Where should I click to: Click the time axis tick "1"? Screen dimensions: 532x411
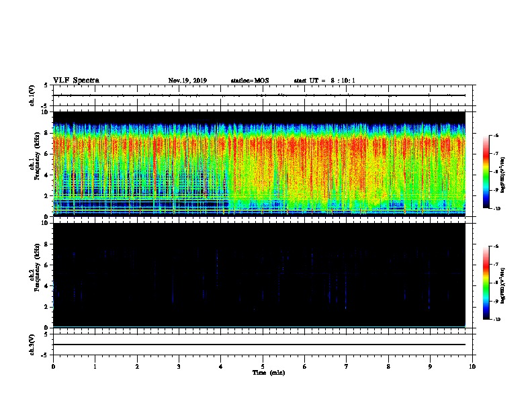tap(95, 366)
